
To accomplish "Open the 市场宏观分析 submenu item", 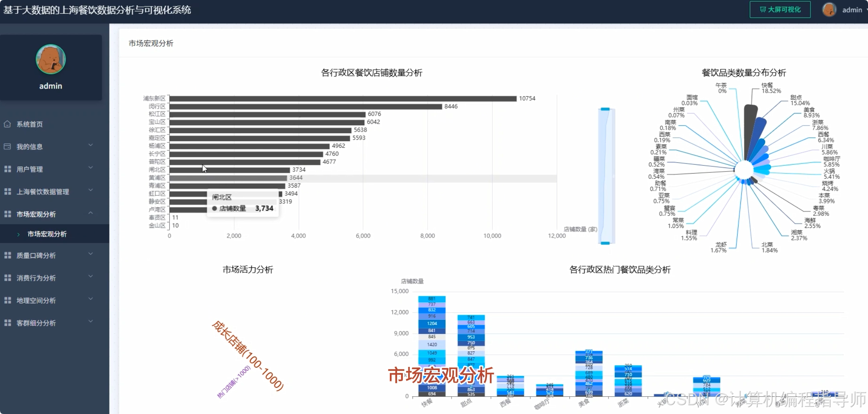I will [47, 234].
